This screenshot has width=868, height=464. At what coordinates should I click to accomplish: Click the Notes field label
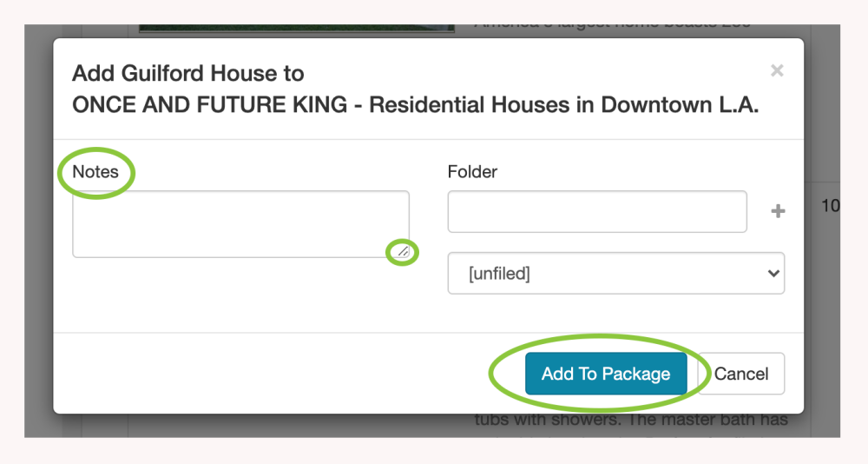click(x=95, y=171)
